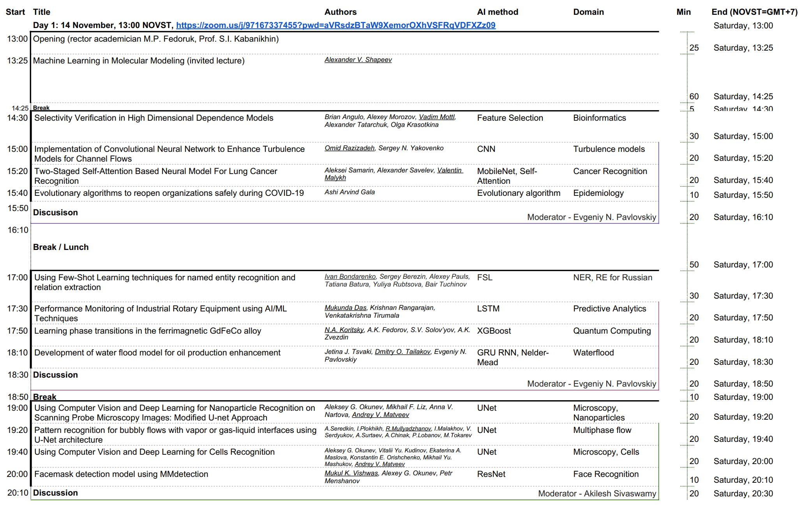This screenshot has height=510, width=812.
Task: Select Facemask detection model using MMdetection title
Action: tap(121, 474)
